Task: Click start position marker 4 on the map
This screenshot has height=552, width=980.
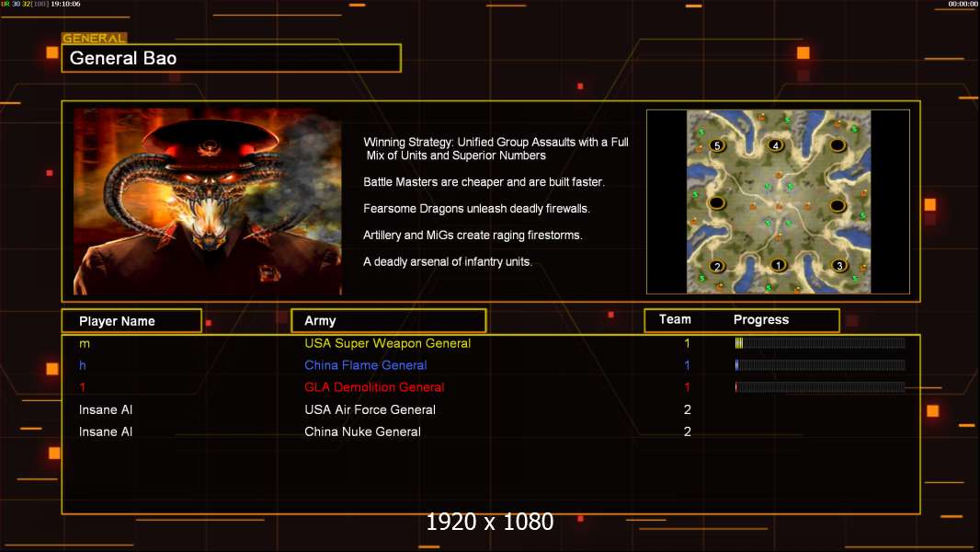Action: (776, 145)
